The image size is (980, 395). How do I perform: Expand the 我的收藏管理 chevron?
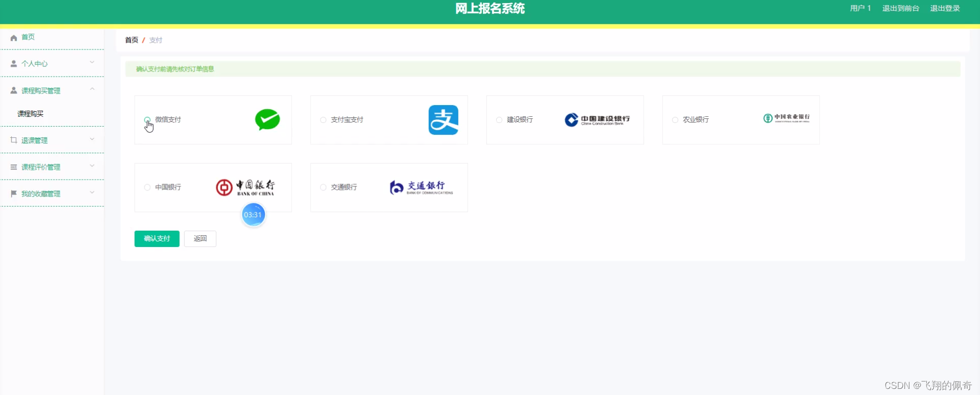pos(92,192)
